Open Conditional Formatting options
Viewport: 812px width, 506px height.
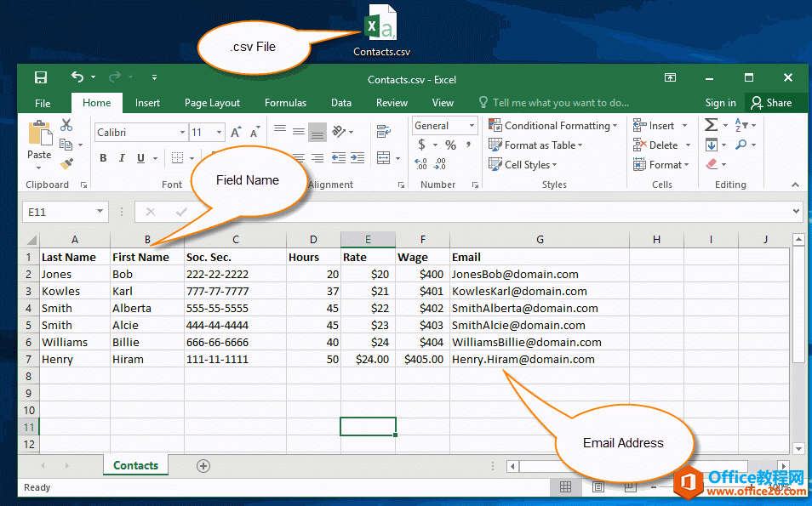(552, 126)
